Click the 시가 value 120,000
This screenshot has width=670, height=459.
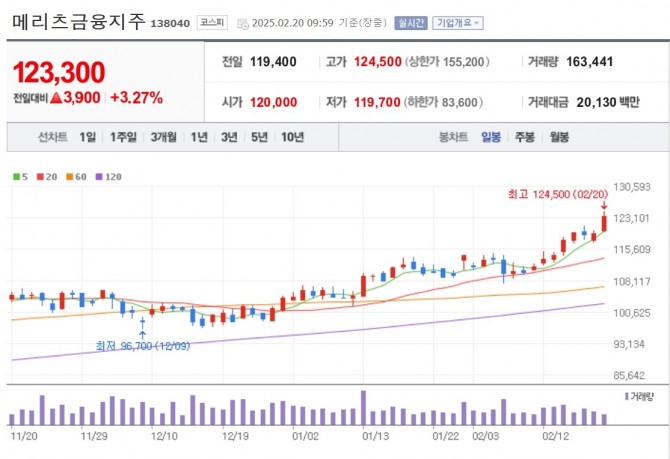point(273,103)
